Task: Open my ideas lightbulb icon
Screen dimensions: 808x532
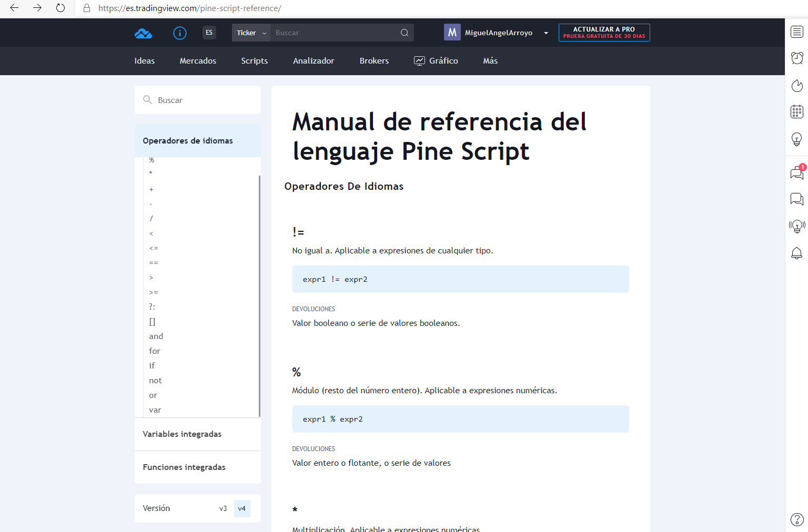Action: (x=797, y=139)
